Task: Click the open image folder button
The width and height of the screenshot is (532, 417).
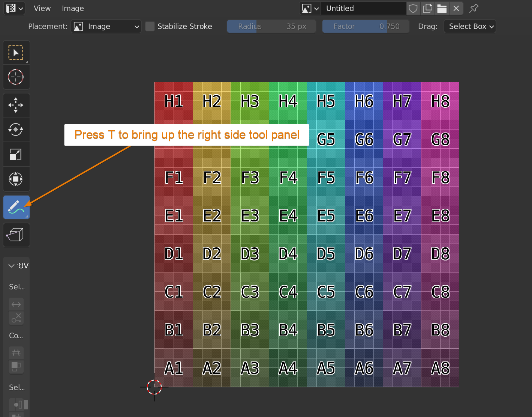Action: click(442, 8)
